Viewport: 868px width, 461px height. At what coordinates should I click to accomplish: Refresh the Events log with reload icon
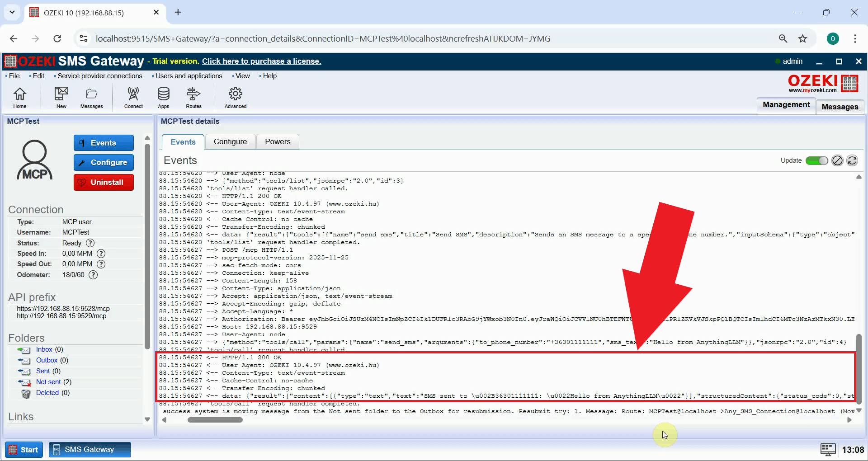click(852, 160)
